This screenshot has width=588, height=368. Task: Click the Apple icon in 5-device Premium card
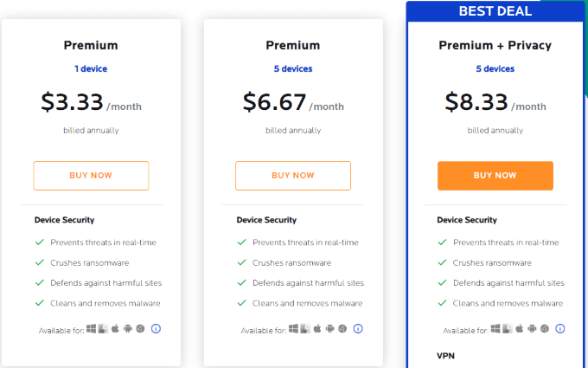(317, 329)
